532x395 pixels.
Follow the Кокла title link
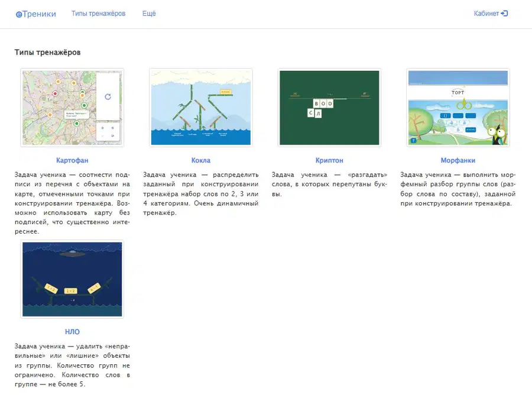pos(201,160)
